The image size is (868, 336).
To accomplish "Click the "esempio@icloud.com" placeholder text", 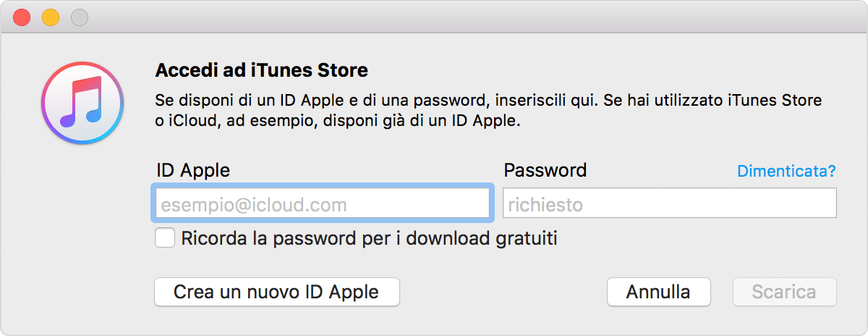I will click(253, 205).
